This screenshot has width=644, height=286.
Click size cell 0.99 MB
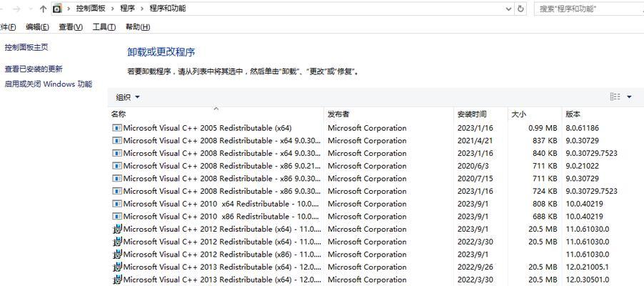point(543,128)
